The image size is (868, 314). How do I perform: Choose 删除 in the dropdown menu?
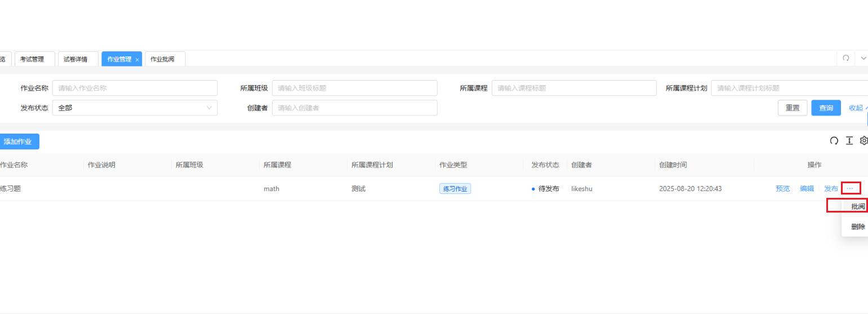857,227
